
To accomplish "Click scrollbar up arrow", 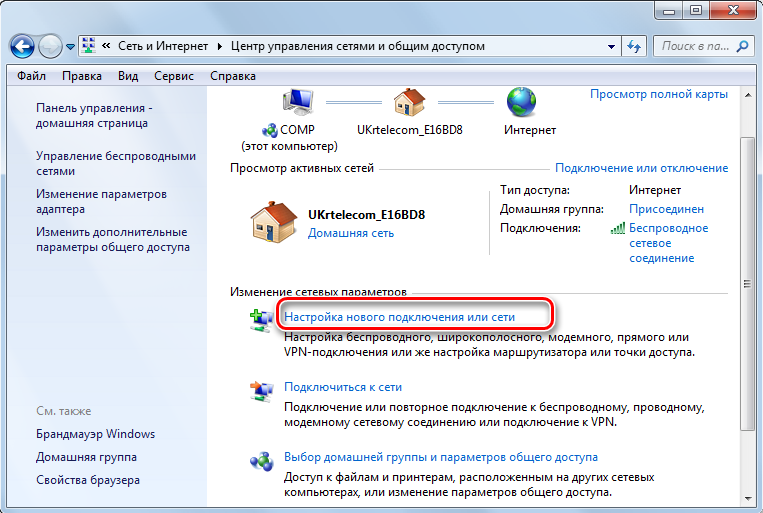I will 747,95.
